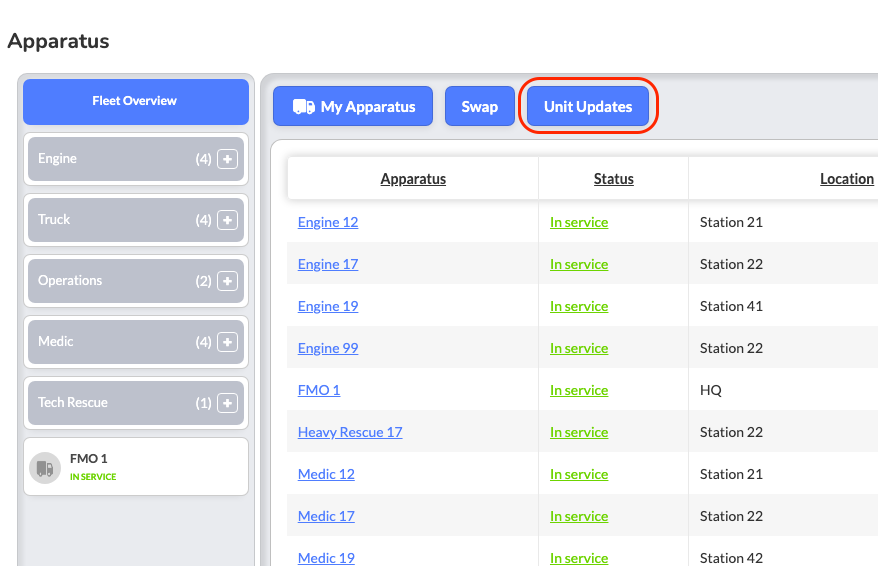Click In service status for Heavy Rescue 17
This screenshot has width=878, height=566.
579,432
